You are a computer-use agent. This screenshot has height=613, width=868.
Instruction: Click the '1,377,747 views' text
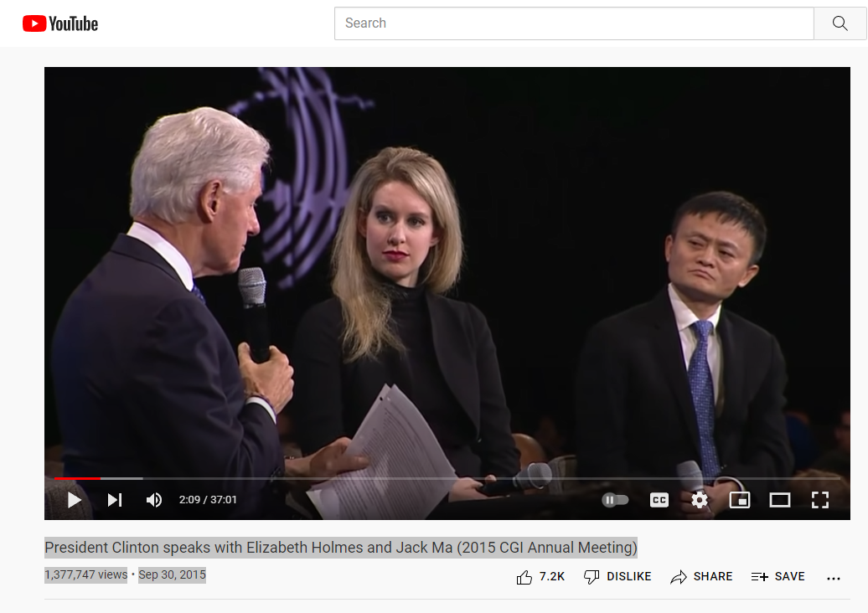(85, 574)
